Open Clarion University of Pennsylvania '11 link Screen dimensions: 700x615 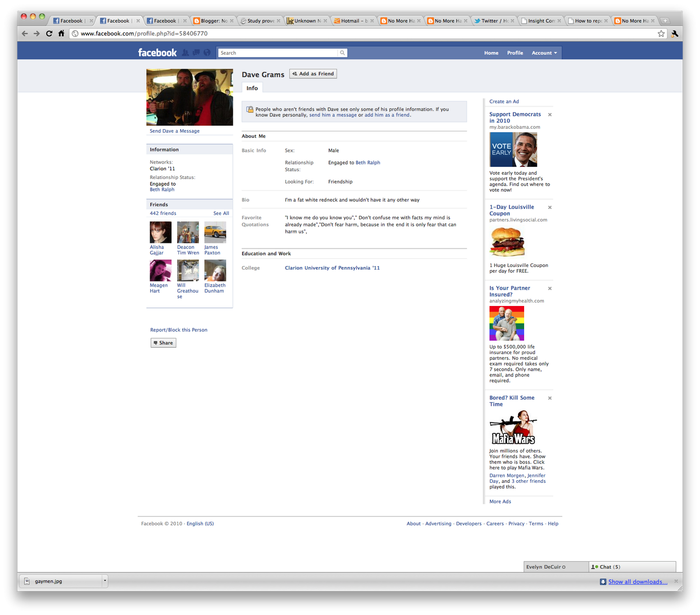(x=332, y=268)
